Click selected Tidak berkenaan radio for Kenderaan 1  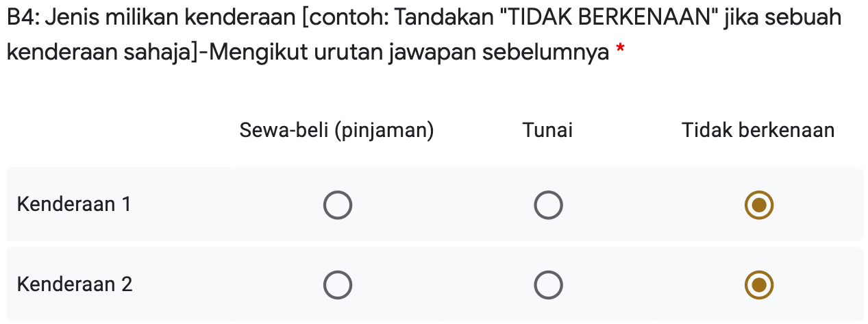[x=758, y=205]
